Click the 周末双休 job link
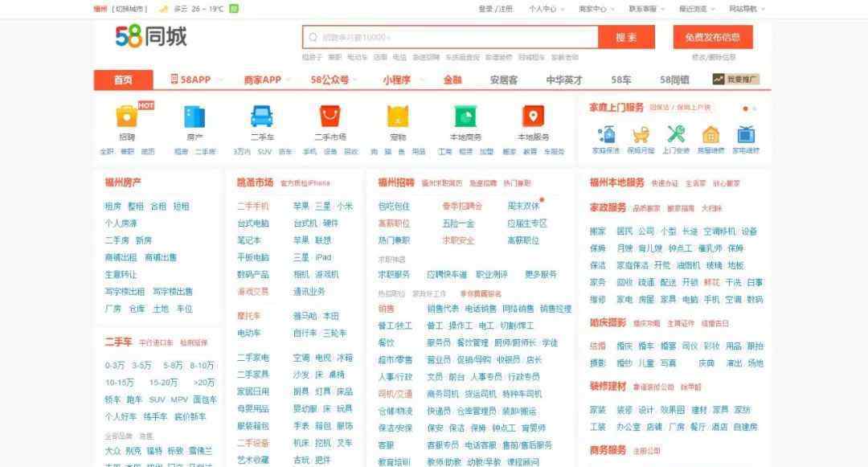The width and height of the screenshot is (868, 467). 523,206
